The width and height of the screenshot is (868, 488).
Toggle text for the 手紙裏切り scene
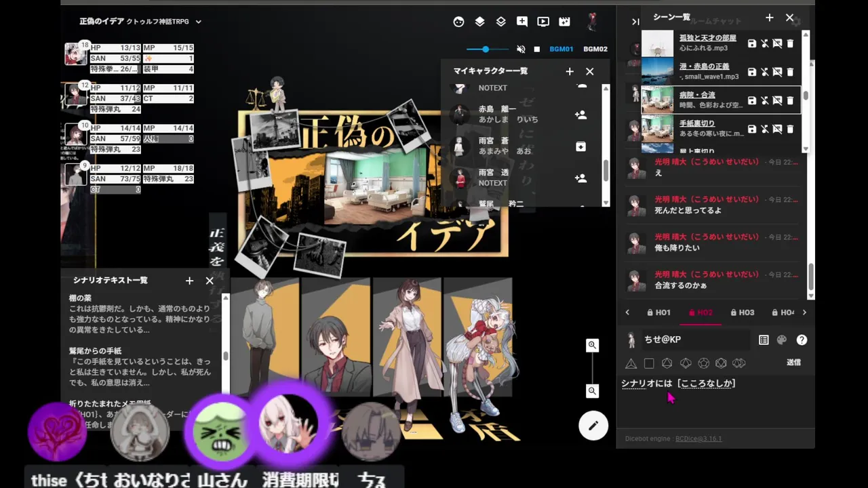777,129
